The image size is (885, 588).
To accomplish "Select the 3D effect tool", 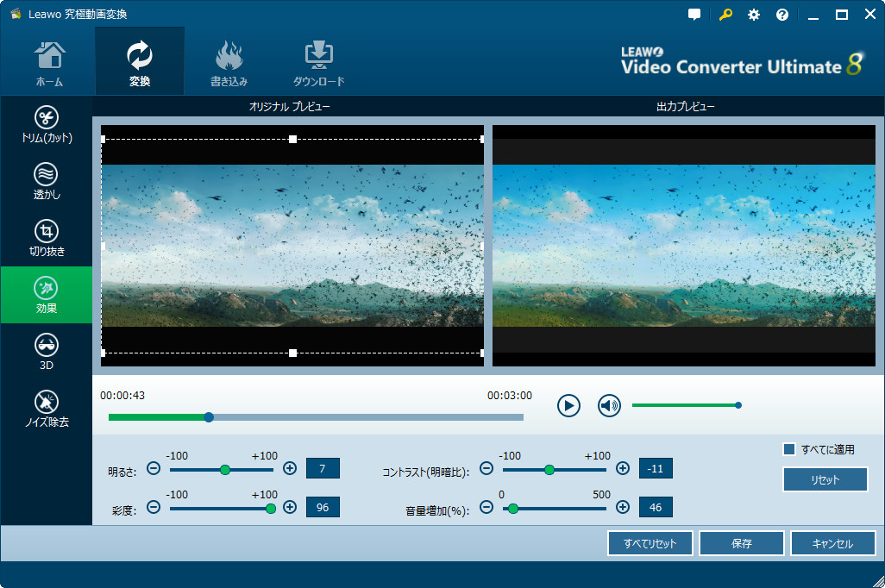I will coord(47,352).
